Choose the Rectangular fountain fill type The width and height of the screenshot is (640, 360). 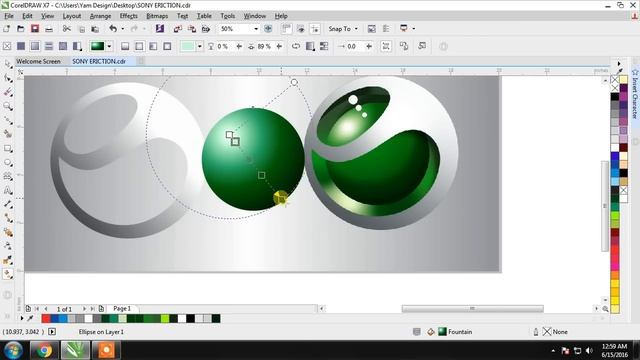[x=167, y=47]
